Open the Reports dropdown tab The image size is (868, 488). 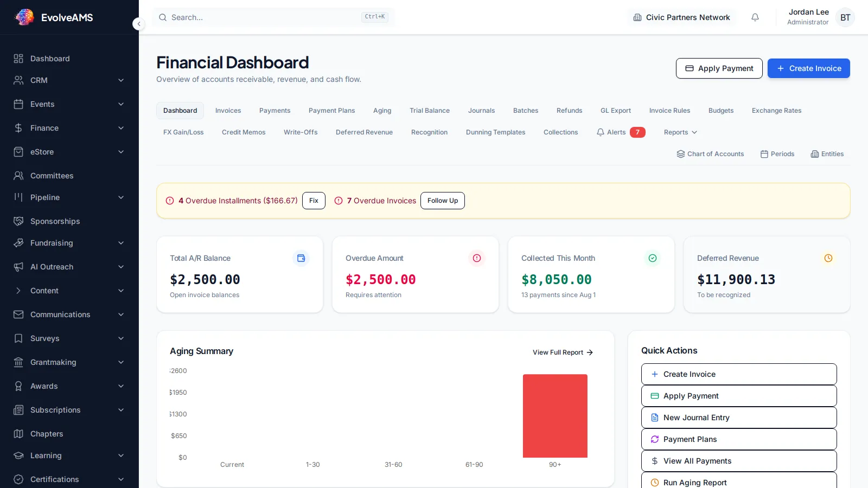pos(680,132)
